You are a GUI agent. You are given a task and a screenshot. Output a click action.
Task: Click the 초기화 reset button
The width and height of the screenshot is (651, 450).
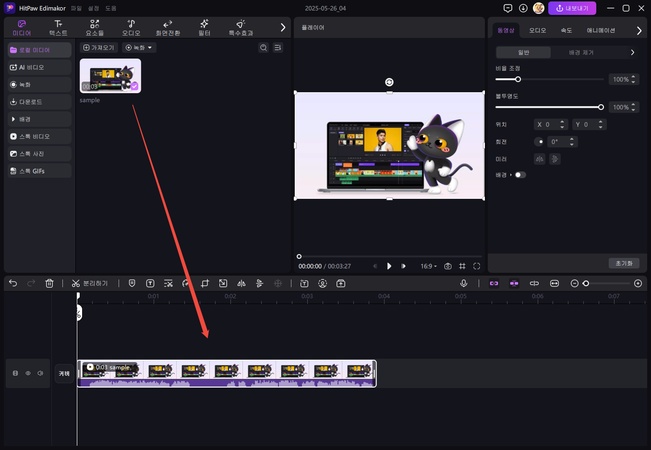click(622, 262)
